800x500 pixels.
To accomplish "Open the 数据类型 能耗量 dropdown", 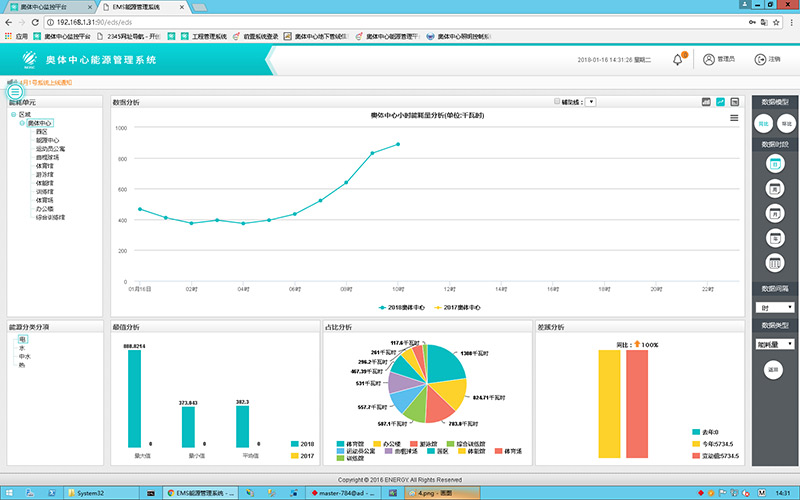I will (774, 344).
